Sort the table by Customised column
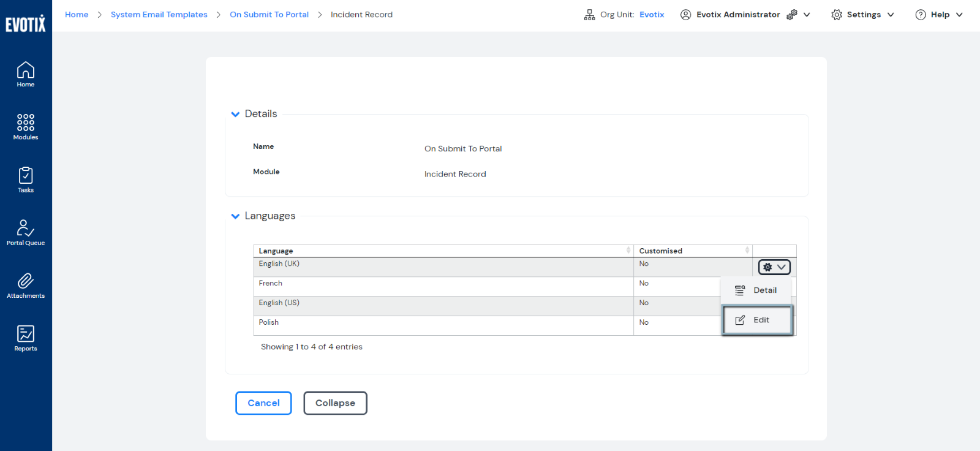 [693, 251]
